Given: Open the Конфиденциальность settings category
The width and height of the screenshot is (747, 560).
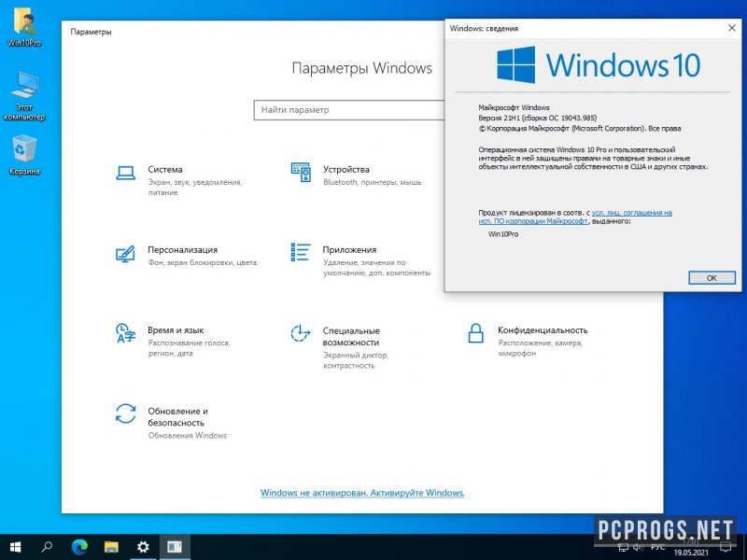Looking at the screenshot, I should coord(527,341).
